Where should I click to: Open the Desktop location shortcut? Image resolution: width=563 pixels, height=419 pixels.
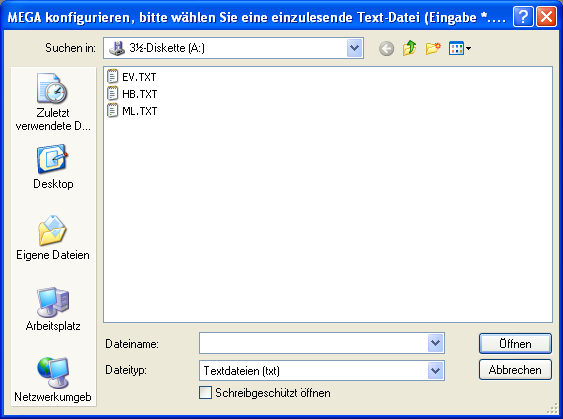(53, 167)
